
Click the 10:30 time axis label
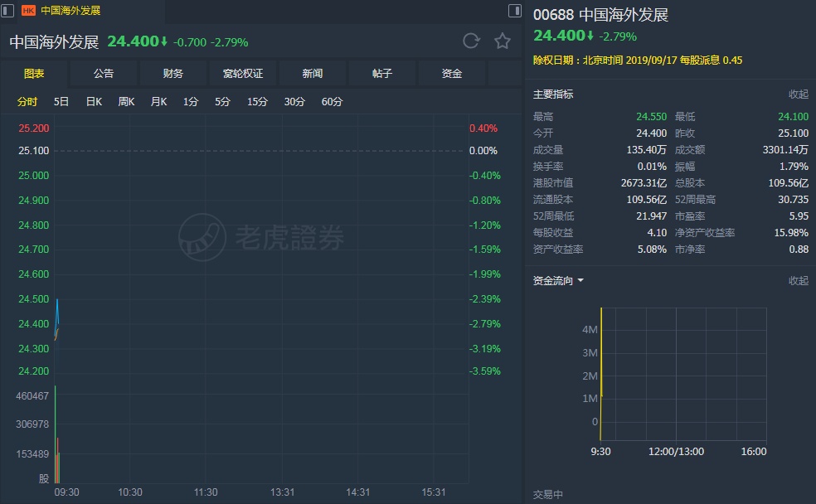point(130,492)
